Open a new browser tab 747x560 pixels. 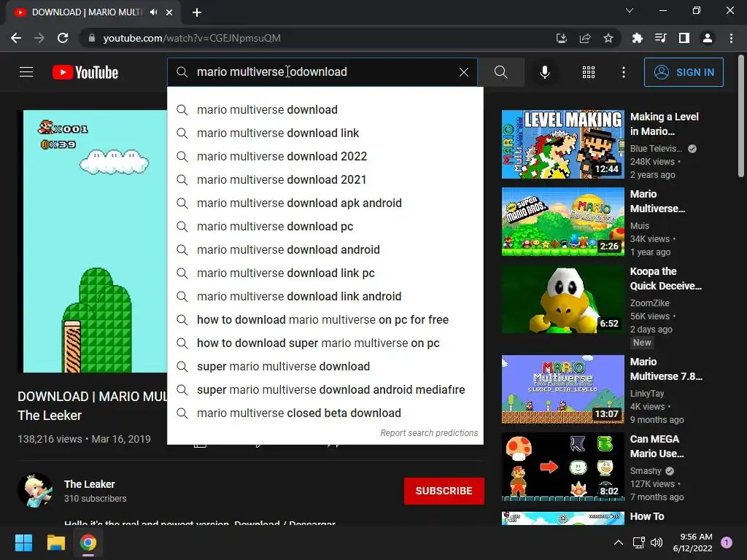pos(197,12)
